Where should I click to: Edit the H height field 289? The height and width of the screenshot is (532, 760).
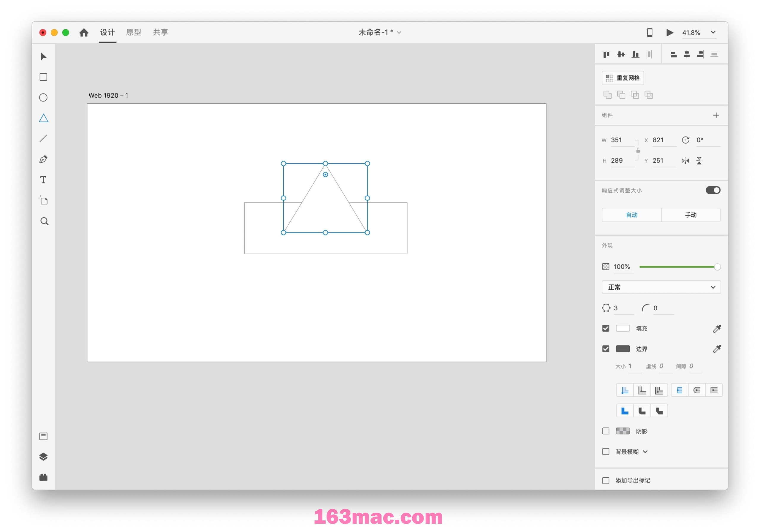pyautogui.click(x=622, y=161)
